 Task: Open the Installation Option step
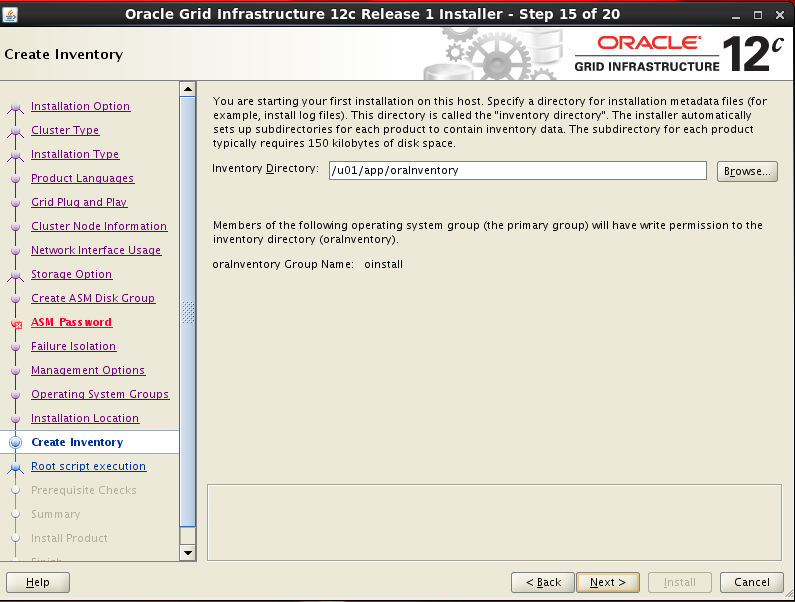(x=81, y=106)
